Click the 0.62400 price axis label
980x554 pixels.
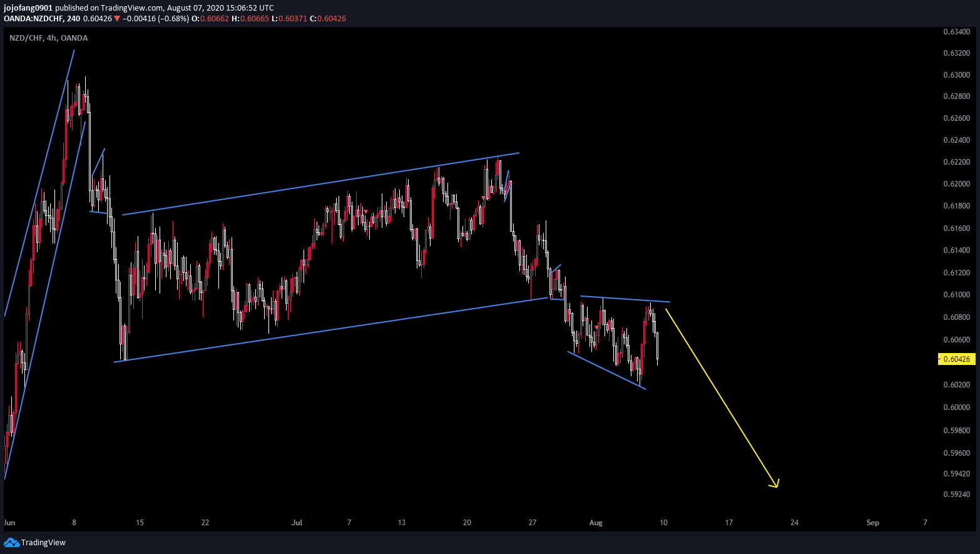pos(956,140)
